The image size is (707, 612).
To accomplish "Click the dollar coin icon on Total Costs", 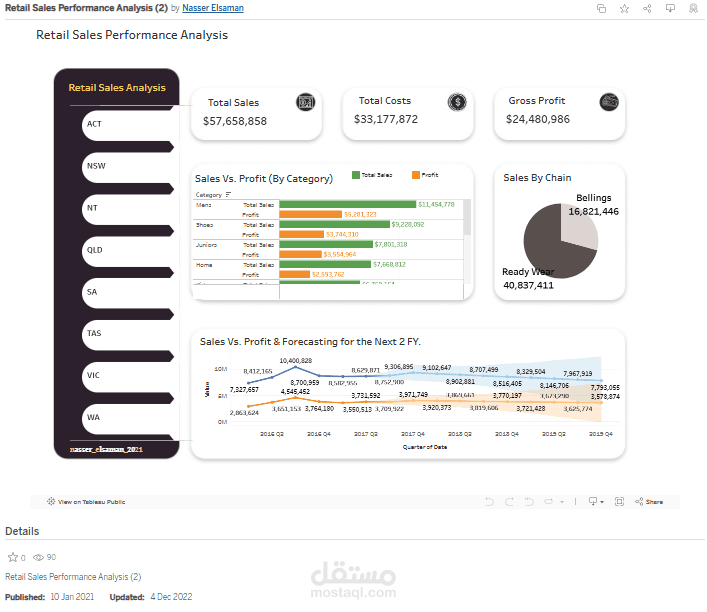I will pyautogui.click(x=457, y=102).
